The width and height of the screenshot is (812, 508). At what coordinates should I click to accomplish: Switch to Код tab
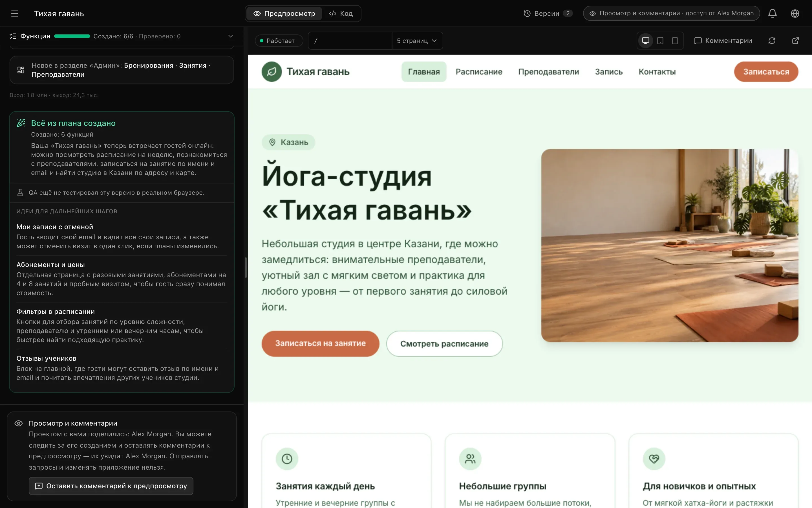[341, 14]
